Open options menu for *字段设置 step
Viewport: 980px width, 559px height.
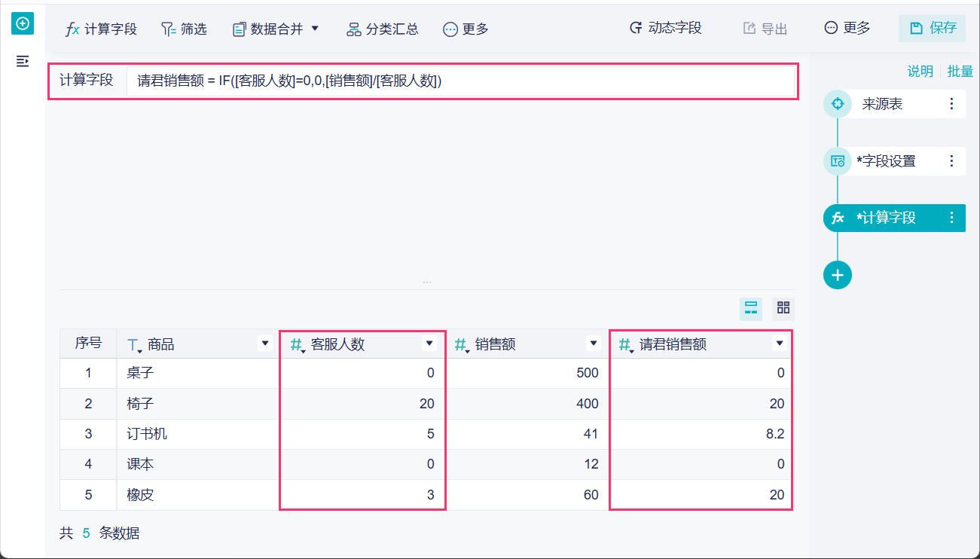point(951,161)
